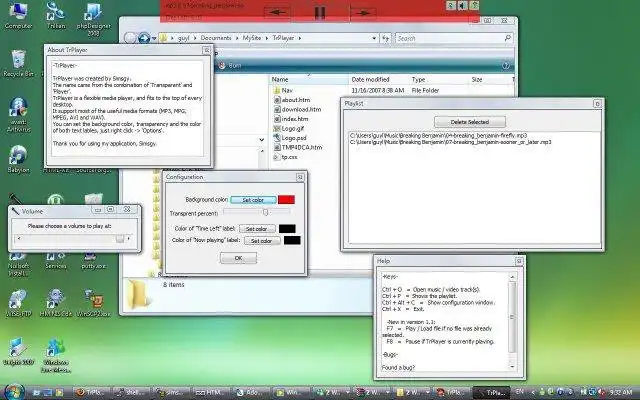Select the 04-breaking_benjamin-firefly.mp3 playlist entry
Viewport: 640px width, 400px height.
(439, 135)
